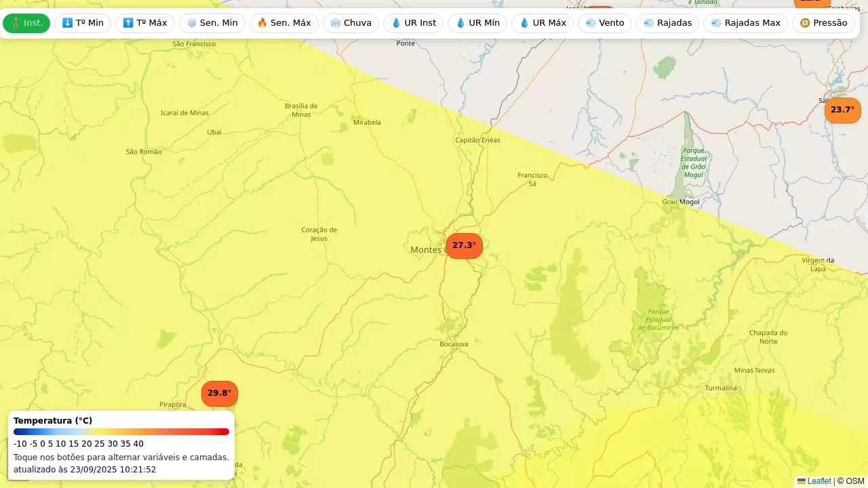868x488 pixels.
Task: Click the Rajadas gust icon
Action: (649, 23)
